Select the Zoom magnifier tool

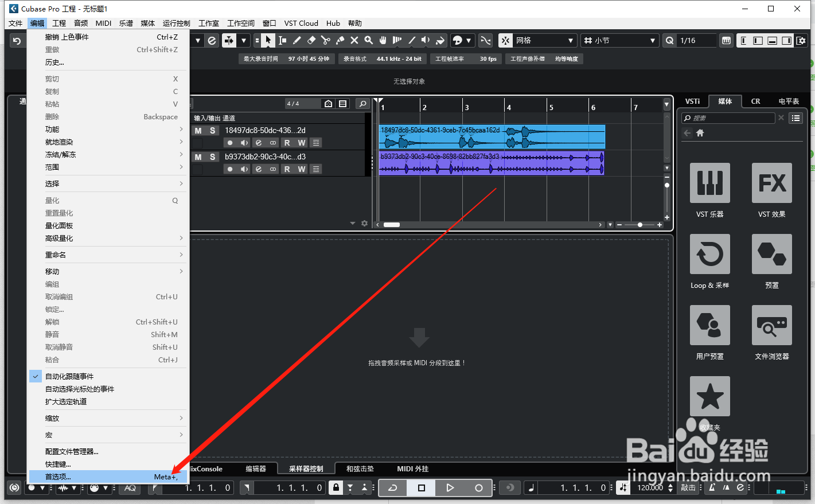click(x=368, y=40)
